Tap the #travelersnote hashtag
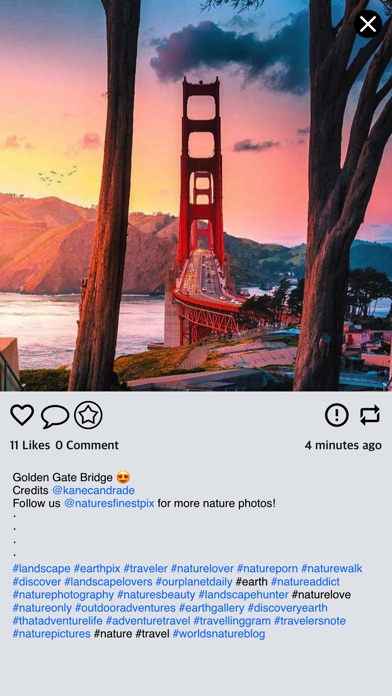The height and width of the screenshot is (696, 392). pyautogui.click(x=310, y=621)
